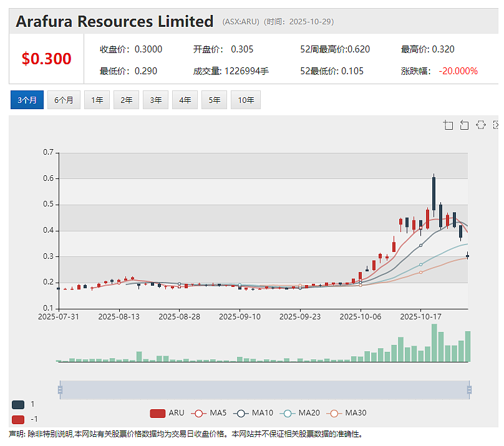Show 5年 price history
Viewport: 504px width, 446px height.
(214, 100)
